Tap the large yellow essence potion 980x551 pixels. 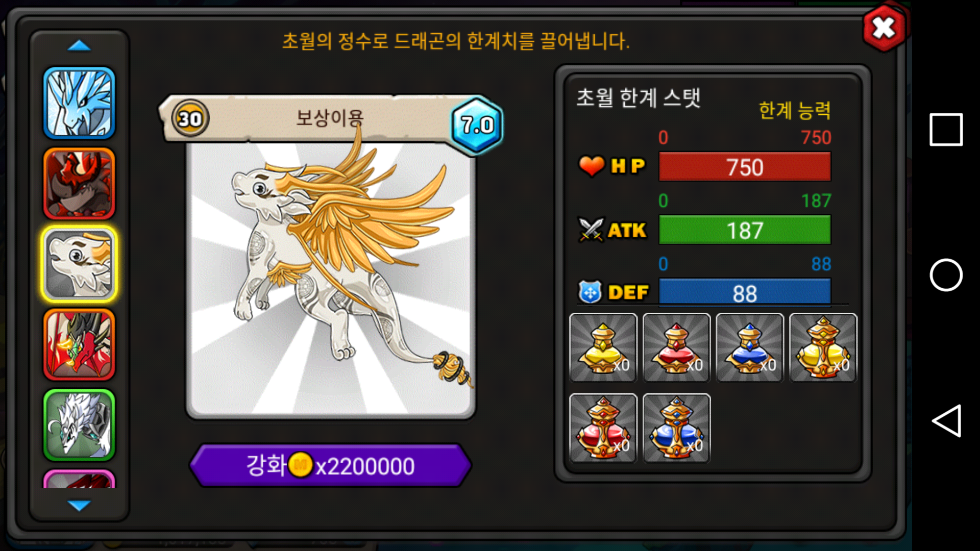823,347
